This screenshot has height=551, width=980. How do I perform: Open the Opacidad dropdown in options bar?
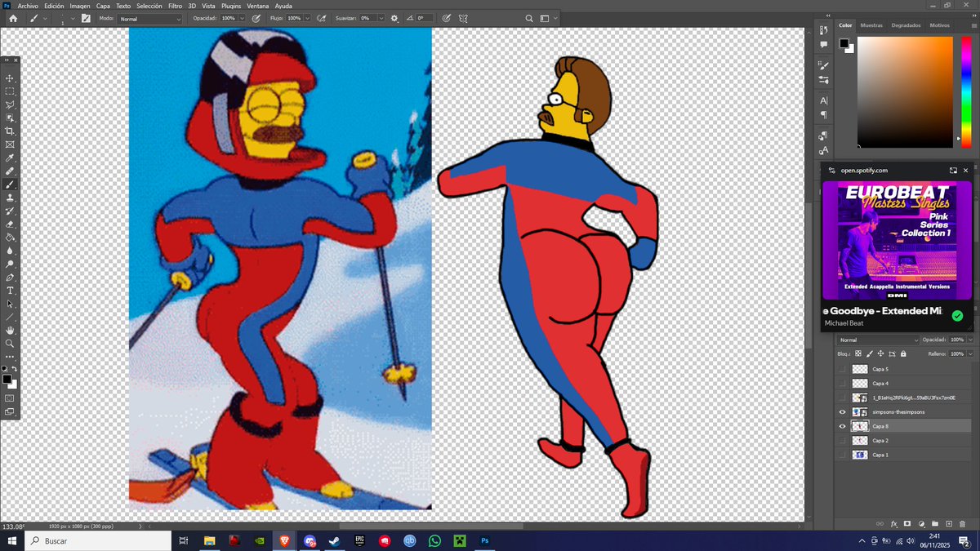[243, 18]
